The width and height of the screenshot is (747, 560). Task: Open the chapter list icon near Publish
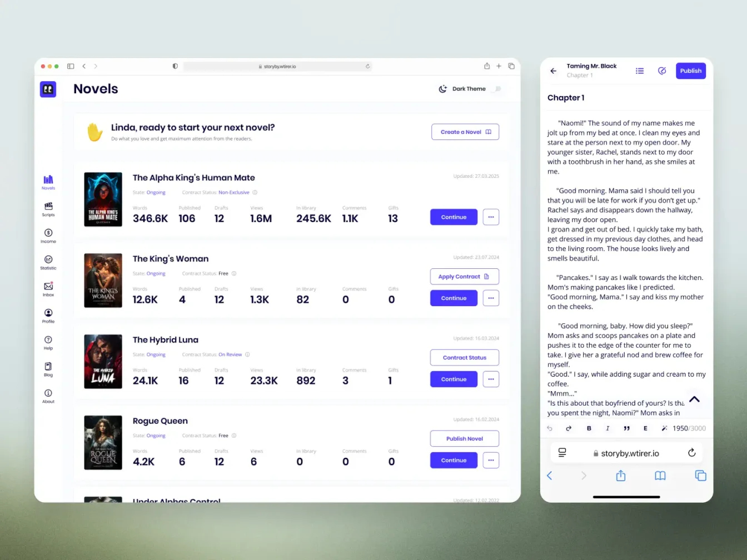(x=640, y=71)
